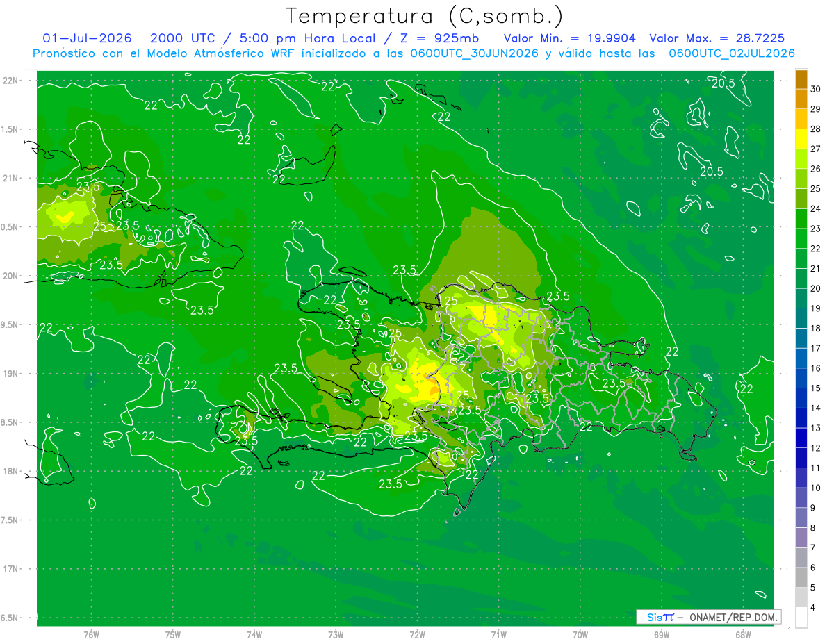The width and height of the screenshot is (834, 644).
Task: Pick the purple colorbar swatch between 8 and 9
Action: pos(801,518)
